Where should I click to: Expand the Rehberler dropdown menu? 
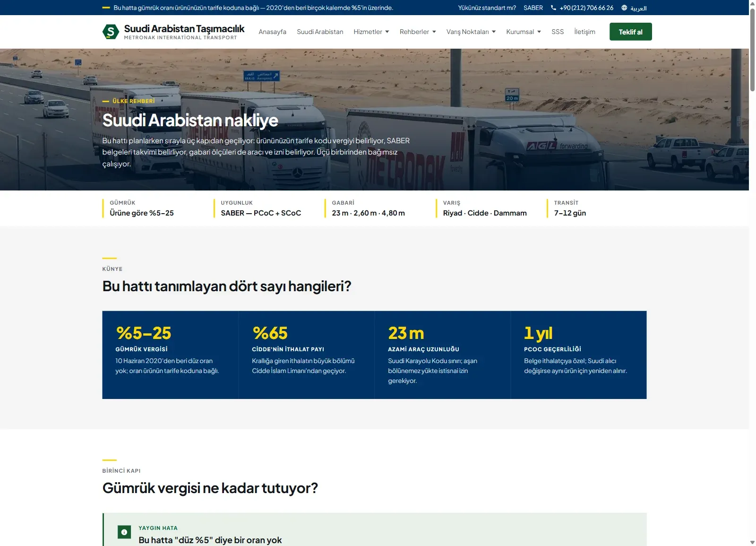(x=418, y=32)
